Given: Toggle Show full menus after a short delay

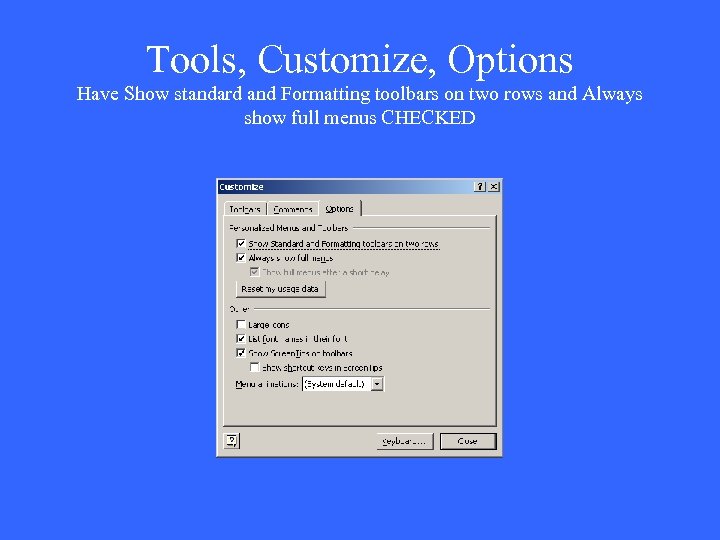Looking at the screenshot, I should [254, 272].
